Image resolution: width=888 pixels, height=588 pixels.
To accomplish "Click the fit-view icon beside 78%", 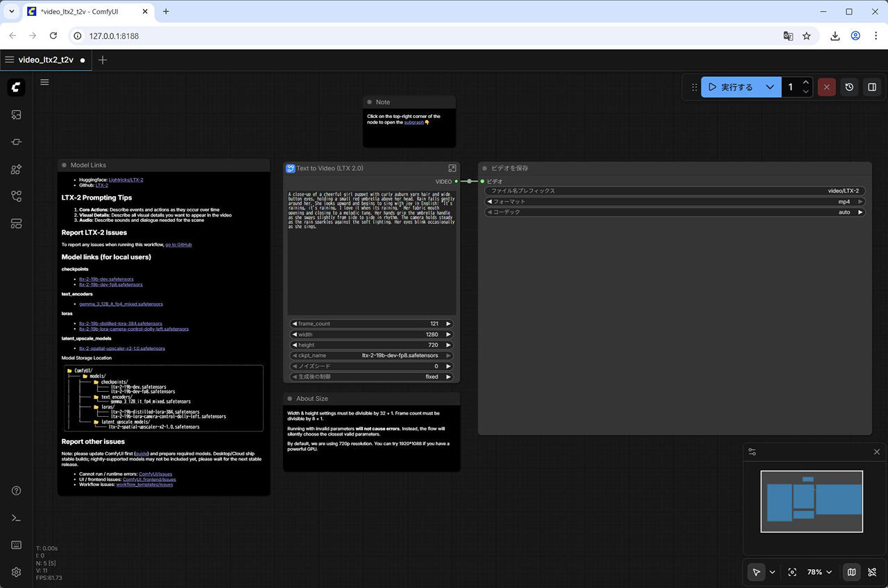I will (x=792, y=572).
